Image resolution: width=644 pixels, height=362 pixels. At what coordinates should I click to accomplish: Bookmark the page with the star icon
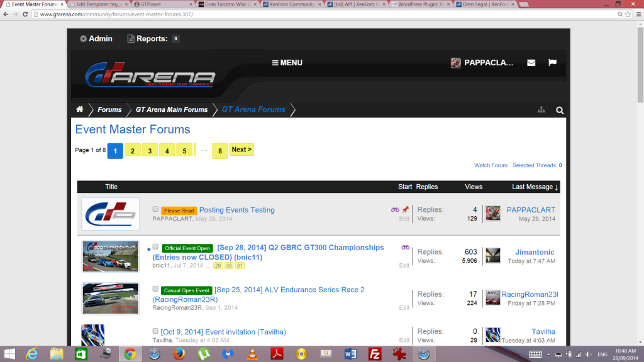point(628,14)
